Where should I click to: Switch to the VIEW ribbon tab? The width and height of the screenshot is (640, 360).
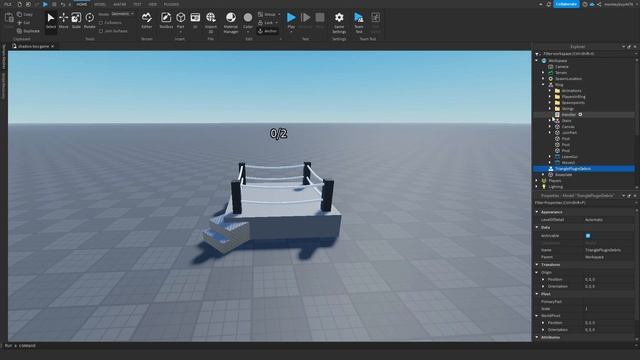153,4
